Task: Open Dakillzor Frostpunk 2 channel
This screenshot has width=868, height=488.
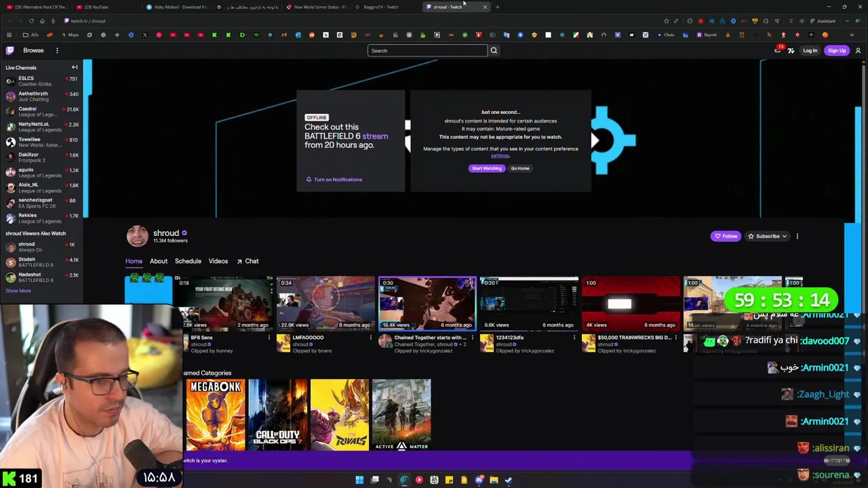Action: pos(41,157)
